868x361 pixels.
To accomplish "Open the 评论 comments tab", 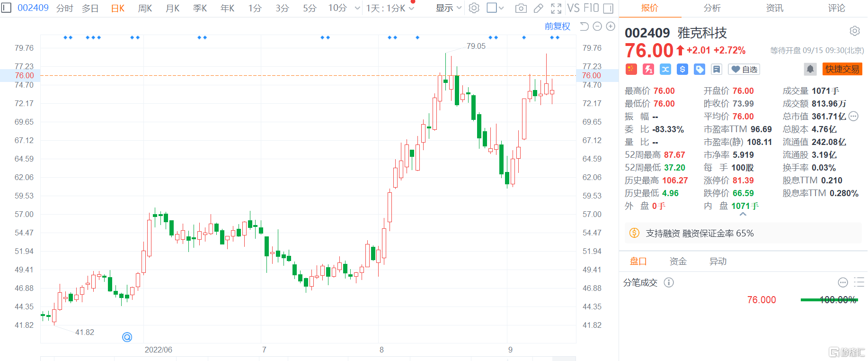I will pos(836,8).
